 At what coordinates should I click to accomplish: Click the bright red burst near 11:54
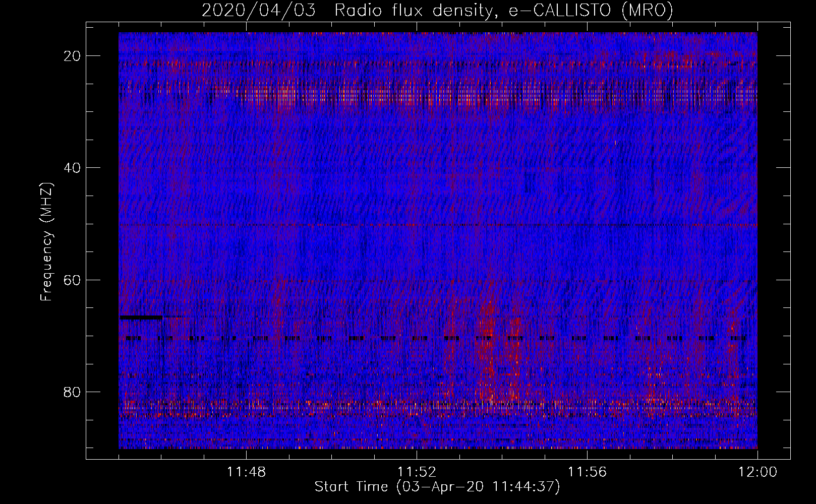488,348
